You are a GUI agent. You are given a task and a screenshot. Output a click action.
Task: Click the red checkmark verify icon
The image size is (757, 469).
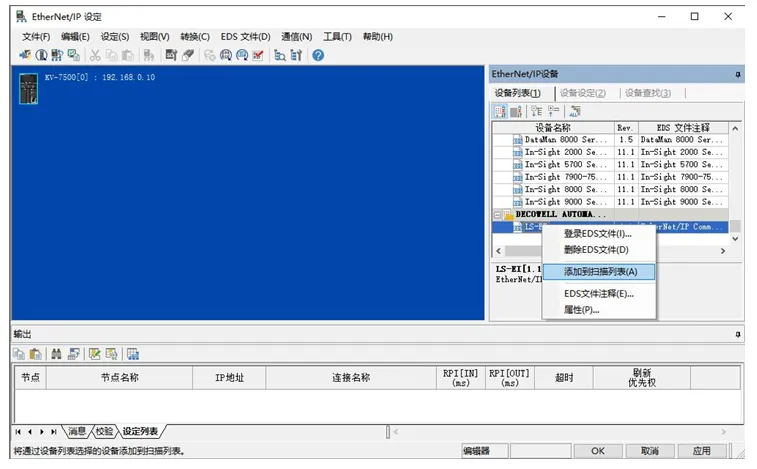[258, 56]
